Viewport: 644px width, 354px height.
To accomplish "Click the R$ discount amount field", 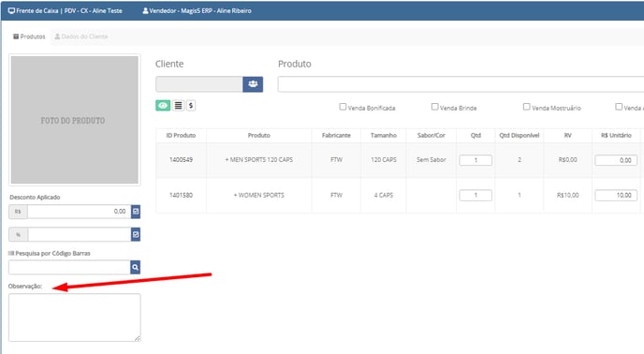I will coord(80,212).
